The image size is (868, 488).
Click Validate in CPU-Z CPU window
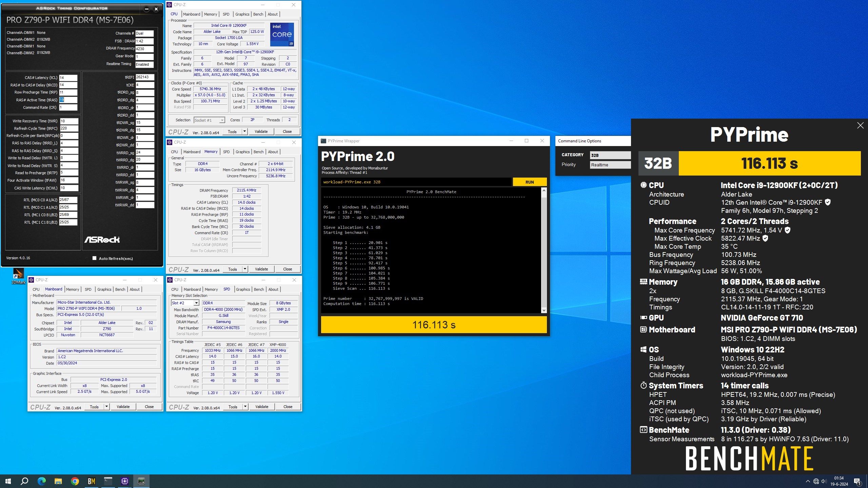point(261,131)
